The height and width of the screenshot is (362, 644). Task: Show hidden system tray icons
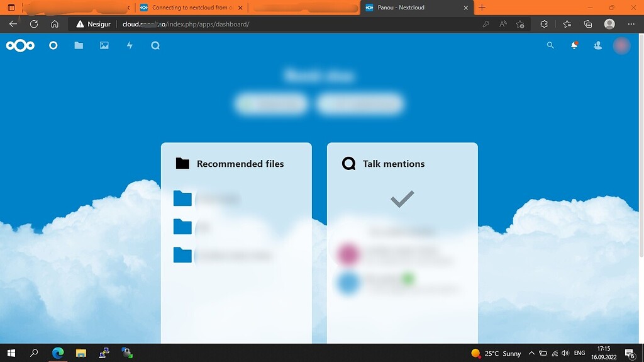531,353
